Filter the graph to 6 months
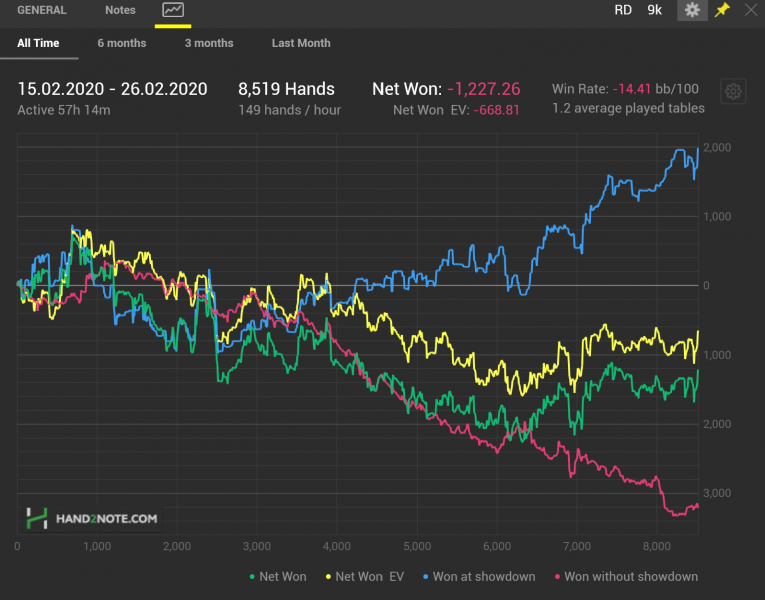Image resolution: width=765 pixels, height=600 pixels. click(x=122, y=43)
